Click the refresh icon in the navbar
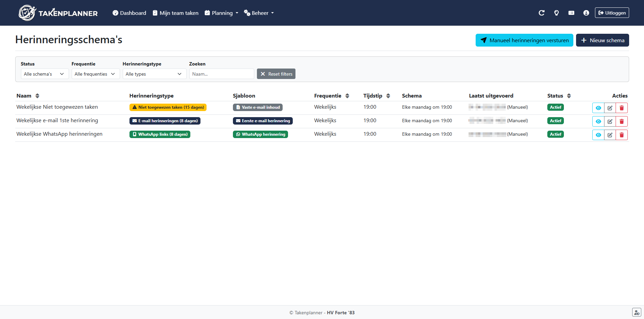The image size is (644, 319). [541, 13]
